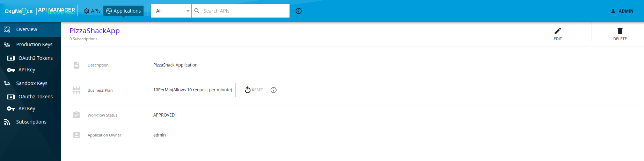Click the Subscriptions feed icon in sidebar
Image resolution: width=644 pixels, height=161 pixels.
[7, 122]
